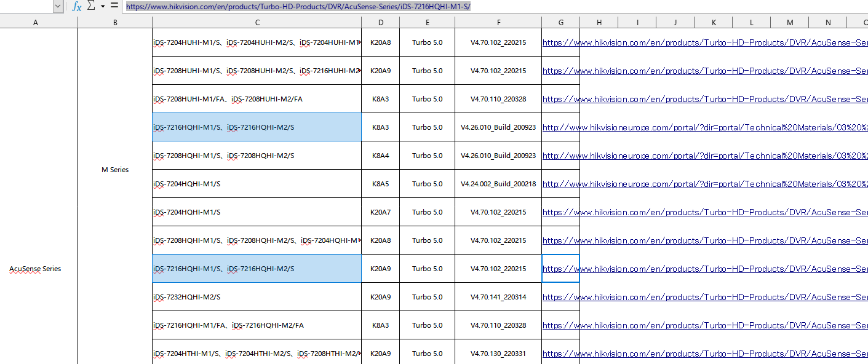The image size is (868, 364).
Task: Select column C by its header
Action: [x=257, y=23]
